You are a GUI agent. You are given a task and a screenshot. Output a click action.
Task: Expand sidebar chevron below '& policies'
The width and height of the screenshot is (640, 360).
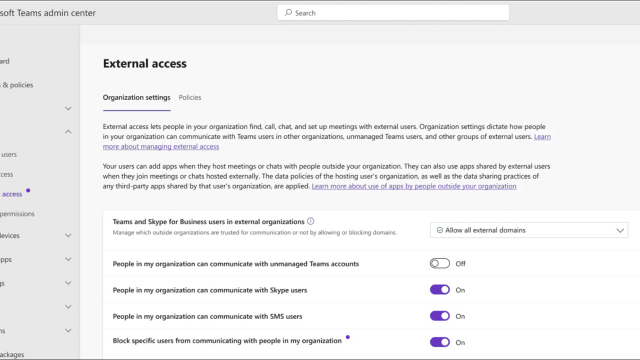coord(68,109)
